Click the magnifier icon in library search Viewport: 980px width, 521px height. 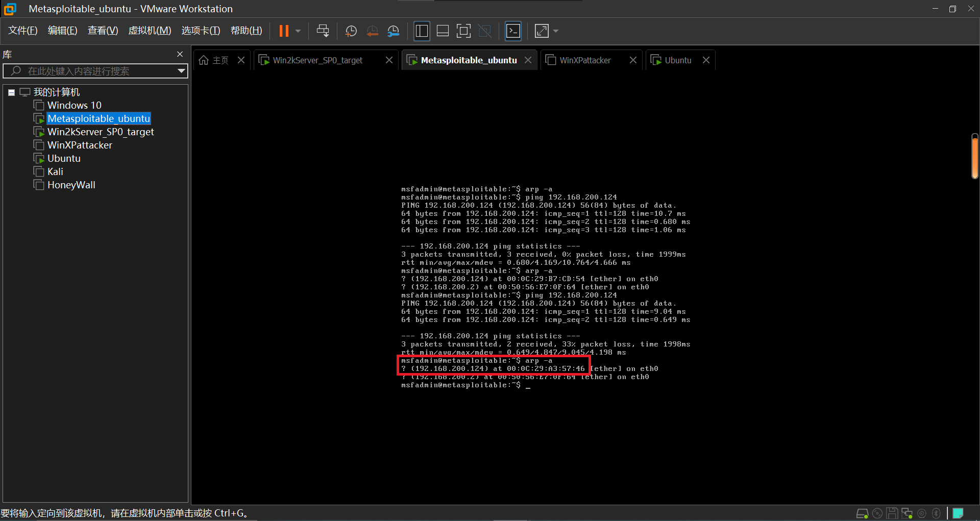(16, 71)
